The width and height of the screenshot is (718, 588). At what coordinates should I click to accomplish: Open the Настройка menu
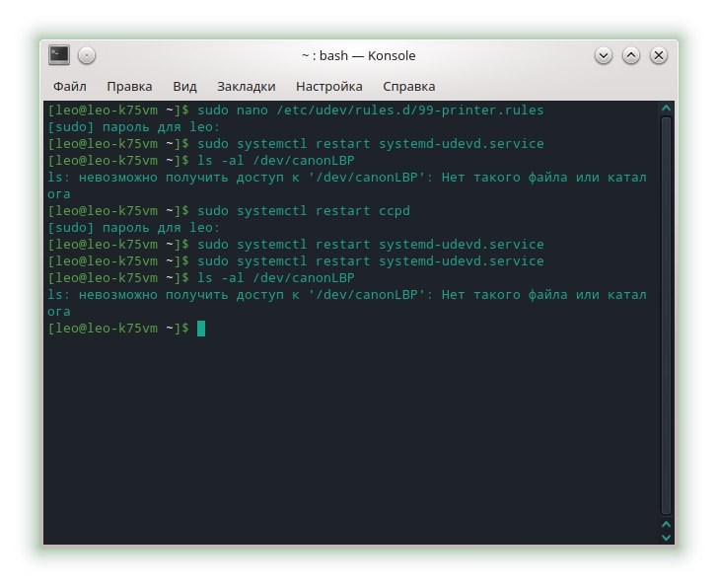[328, 86]
